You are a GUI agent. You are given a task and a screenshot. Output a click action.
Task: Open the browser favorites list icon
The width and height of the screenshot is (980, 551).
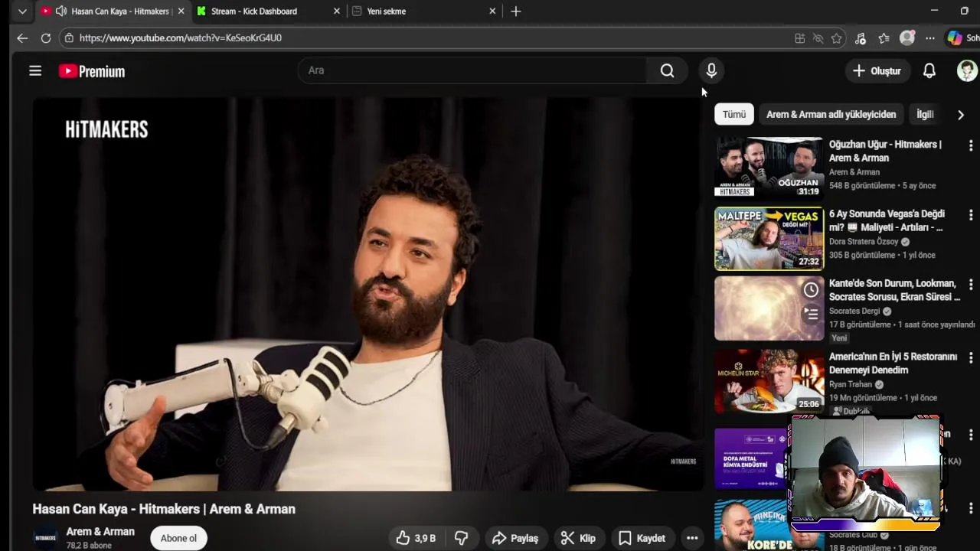[884, 38]
